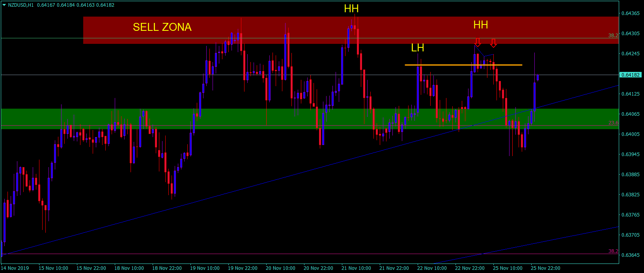Image resolution: width=644 pixels, height=273 pixels.
Task: Select the orange horizontal line object
Action: [463, 65]
